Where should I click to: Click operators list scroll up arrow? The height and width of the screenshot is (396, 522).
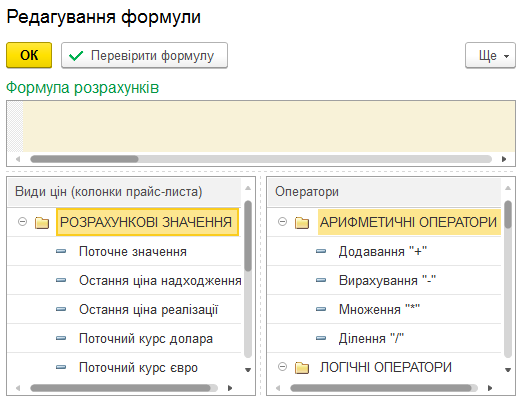click(508, 188)
